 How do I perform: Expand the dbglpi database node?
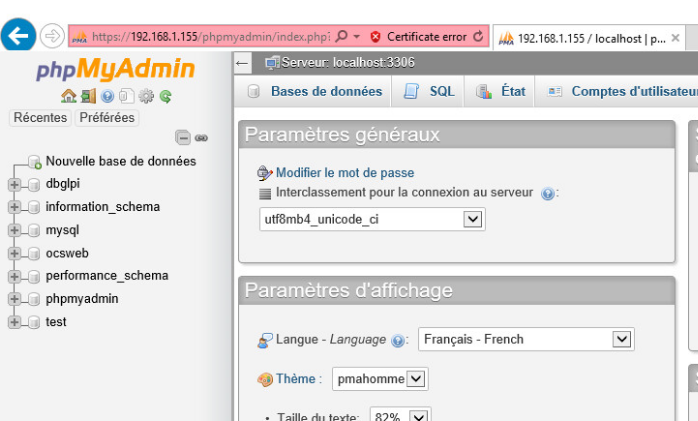[14, 184]
